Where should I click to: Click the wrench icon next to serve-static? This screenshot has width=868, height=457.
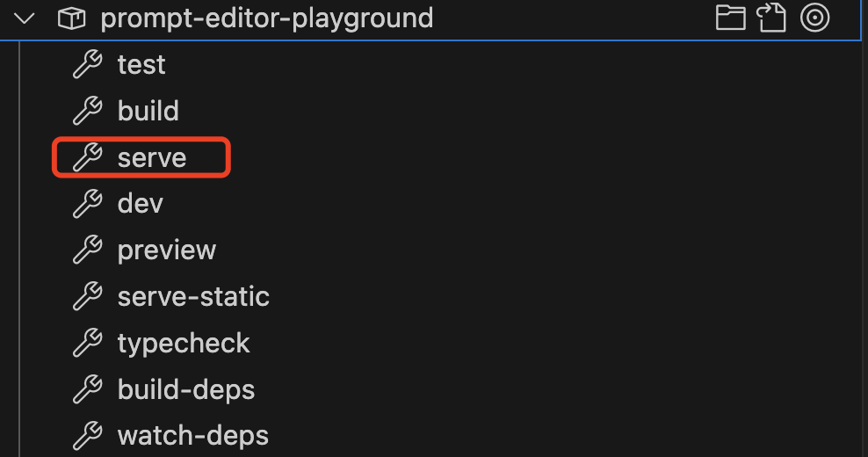point(87,297)
